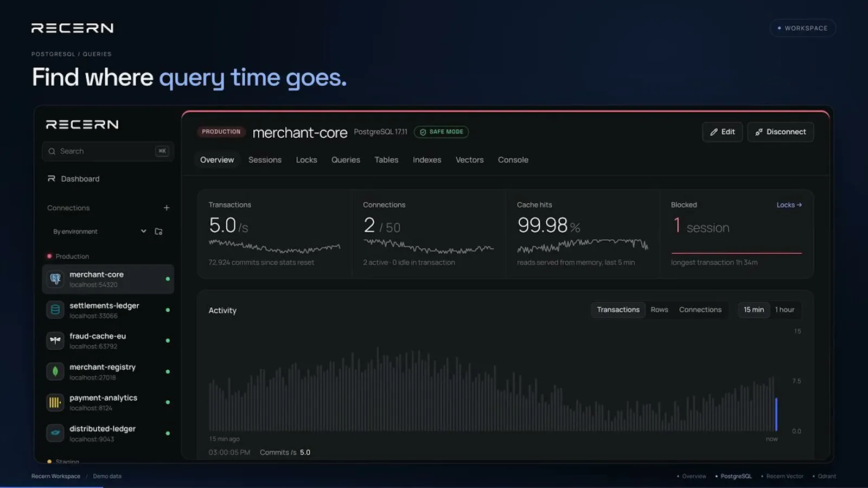868x488 pixels.
Task: Switch to the Vectors tab
Action: click(469, 160)
